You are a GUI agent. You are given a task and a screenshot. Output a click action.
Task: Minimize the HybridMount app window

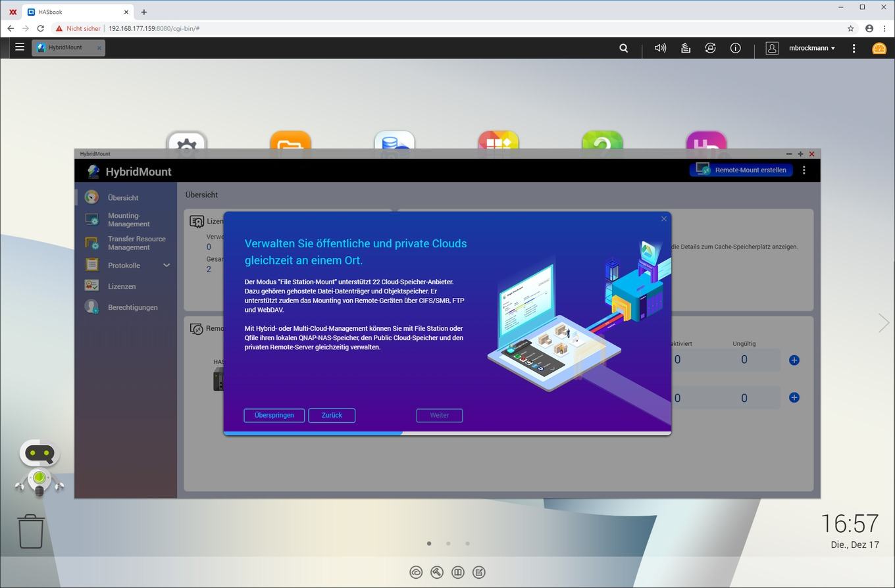789,154
